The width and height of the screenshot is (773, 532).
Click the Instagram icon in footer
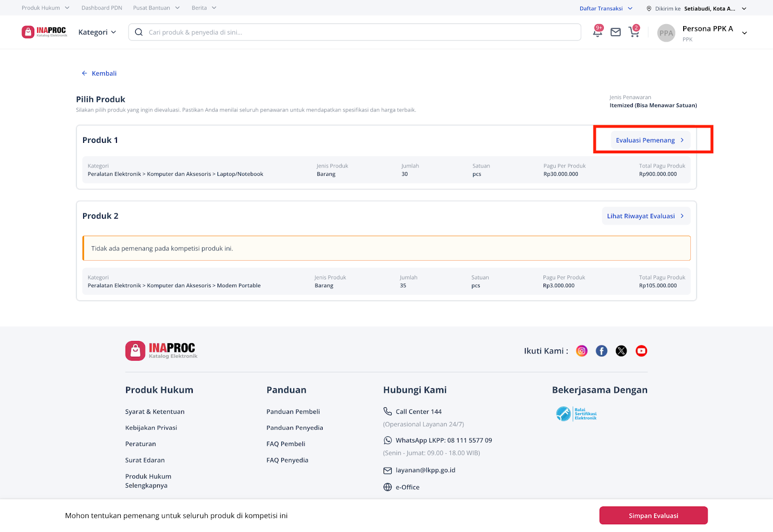pyautogui.click(x=582, y=351)
